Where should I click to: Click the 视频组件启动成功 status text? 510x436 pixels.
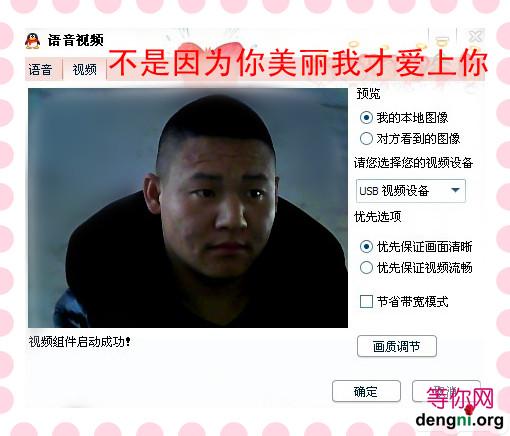coord(80,342)
